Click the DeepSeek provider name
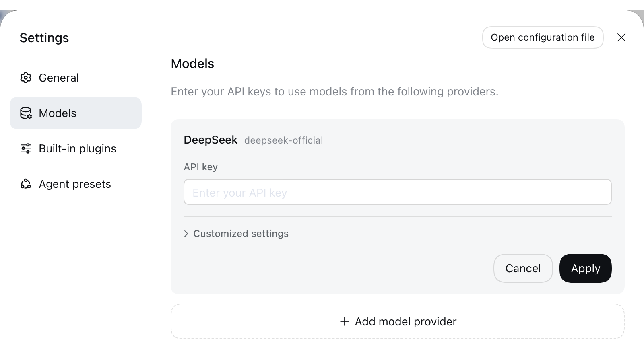The image size is (644, 362). pos(211,140)
